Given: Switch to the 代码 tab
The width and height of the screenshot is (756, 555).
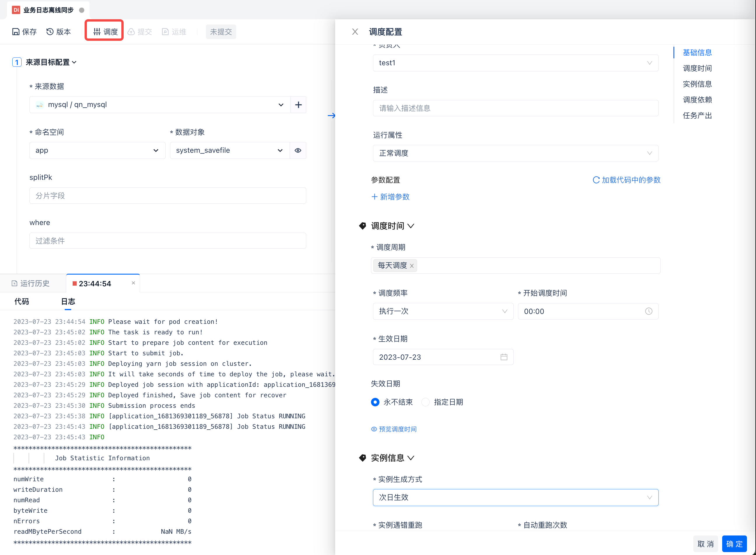Looking at the screenshot, I should click(22, 301).
